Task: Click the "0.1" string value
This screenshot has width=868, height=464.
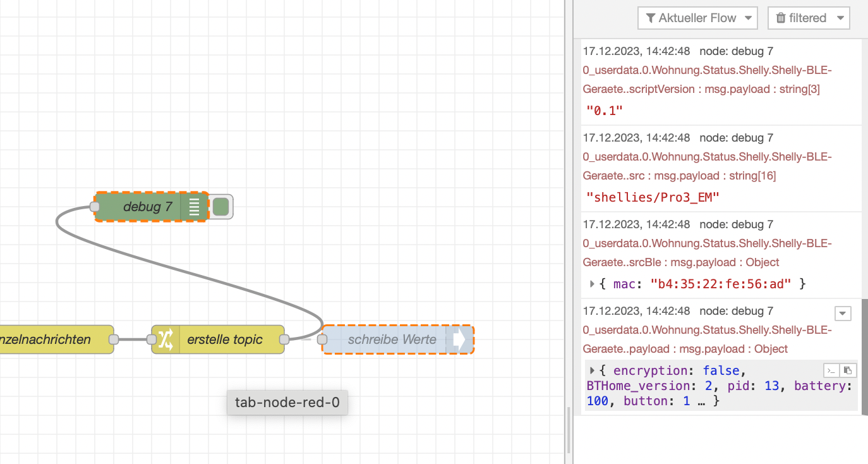Action: (x=605, y=111)
